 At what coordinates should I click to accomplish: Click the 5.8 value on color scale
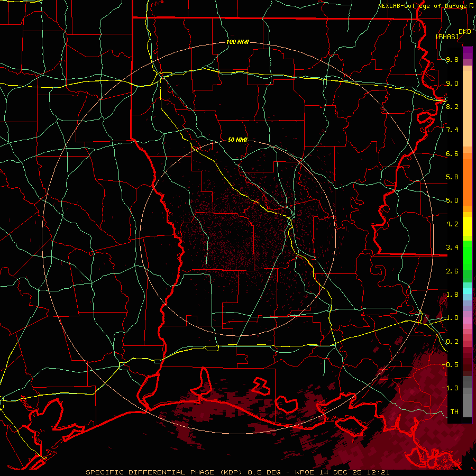(x=452, y=177)
